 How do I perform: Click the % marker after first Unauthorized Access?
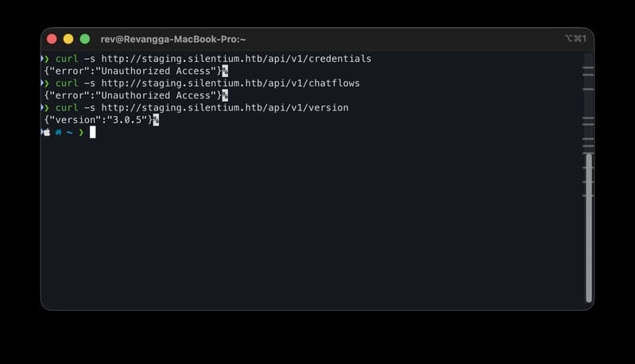(x=225, y=72)
